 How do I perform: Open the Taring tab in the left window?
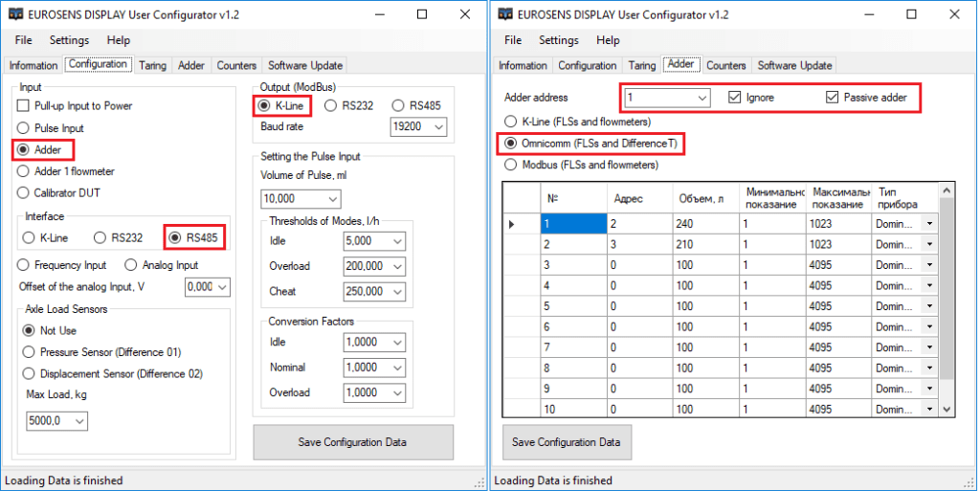tap(152, 65)
